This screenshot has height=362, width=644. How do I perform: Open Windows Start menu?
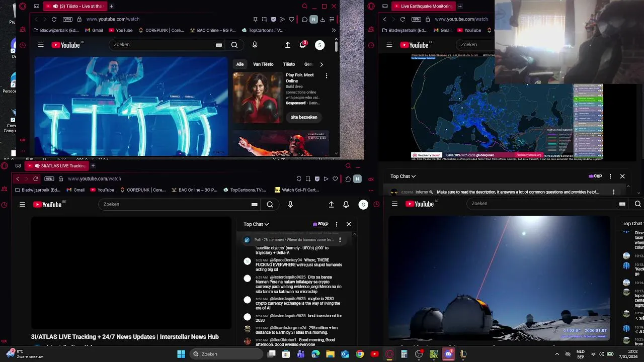pos(181,354)
